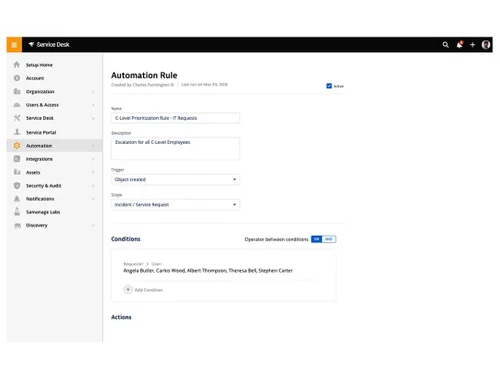Click the Setup Home house icon
Viewport: 500px width, 375px height.
click(17, 65)
